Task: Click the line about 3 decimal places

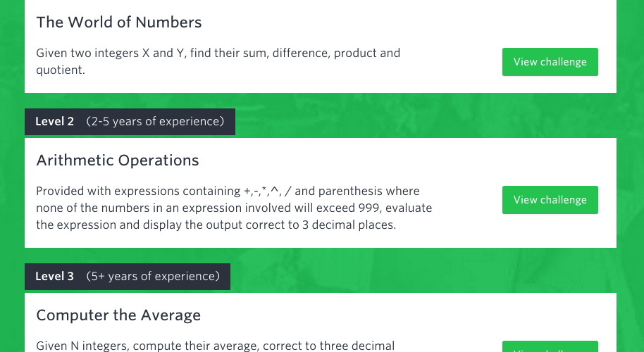Action: [x=216, y=225]
